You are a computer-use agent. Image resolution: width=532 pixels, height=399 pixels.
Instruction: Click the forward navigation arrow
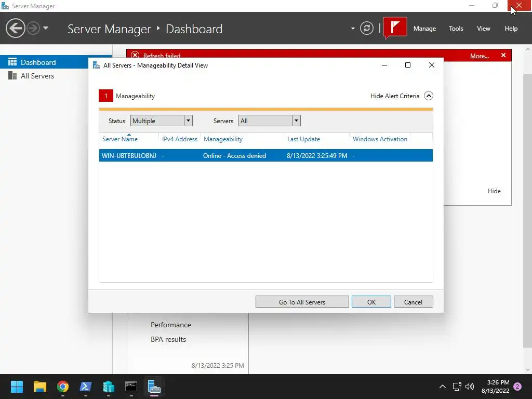[33, 28]
